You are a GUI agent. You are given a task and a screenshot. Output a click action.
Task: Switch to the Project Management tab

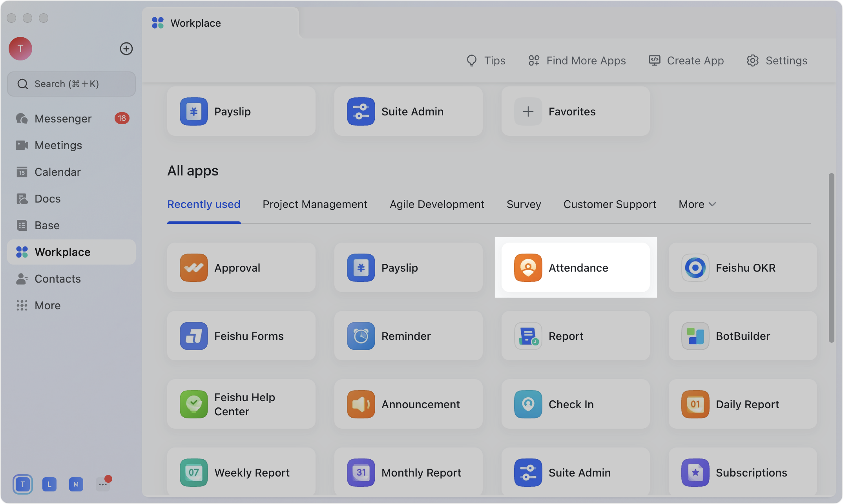(x=315, y=204)
